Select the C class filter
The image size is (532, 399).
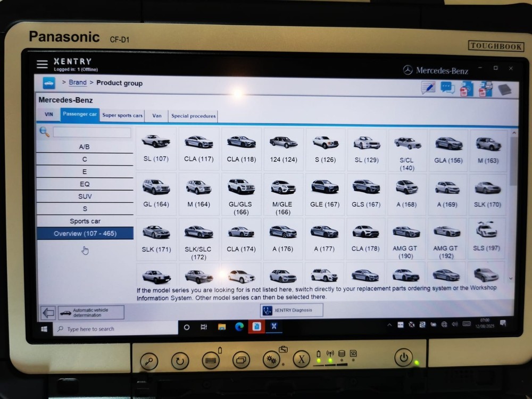click(85, 159)
